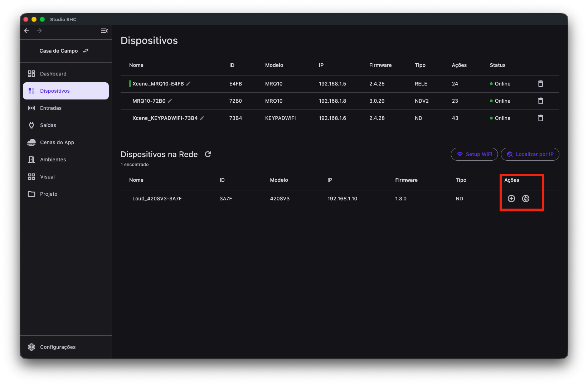This screenshot has width=588, height=385.
Task: Click firmware version 3.0.29
Action: tap(377, 101)
